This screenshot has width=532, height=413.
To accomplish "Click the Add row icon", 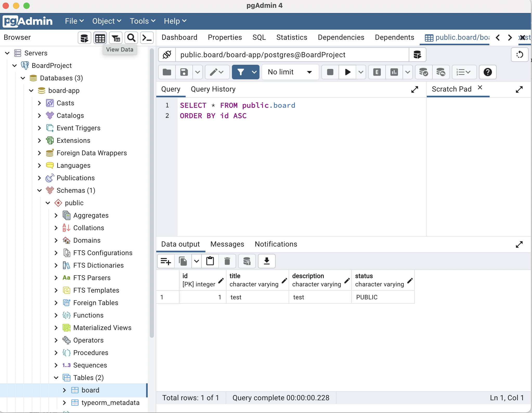I will coord(166,261).
